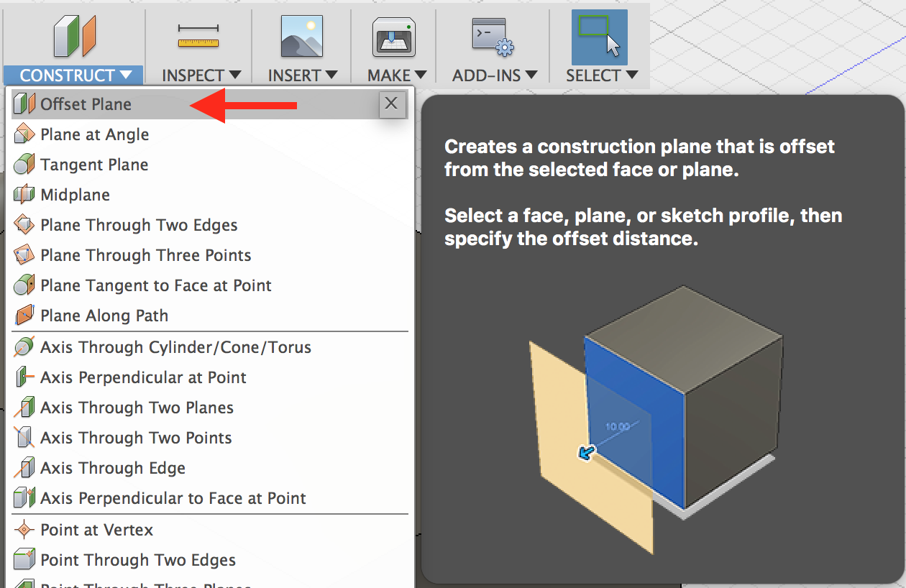Image resolution: width=906 pixels, height=588 pixels.
Task: Click the INSERT toolbar item
Action: (x=301, y=74)
